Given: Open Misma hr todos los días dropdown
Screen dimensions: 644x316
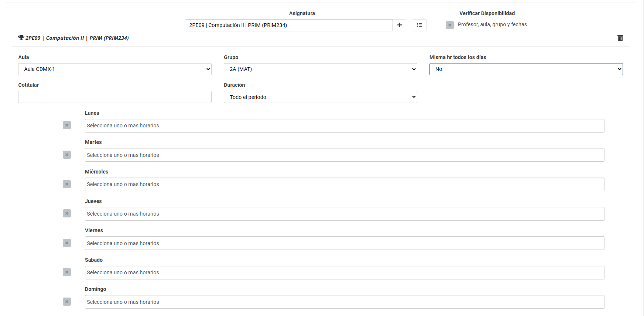Looking at the screenshot, I should [526, 69].
